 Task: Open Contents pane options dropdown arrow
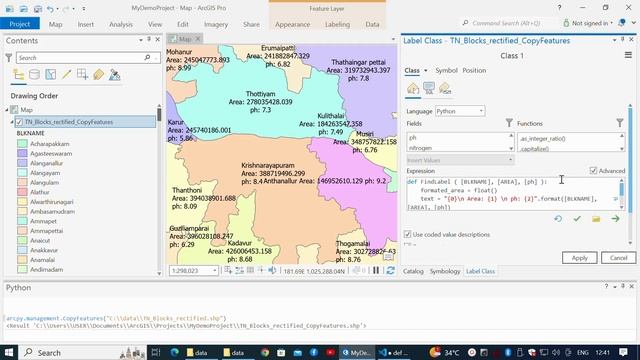[x=141, y=40]
